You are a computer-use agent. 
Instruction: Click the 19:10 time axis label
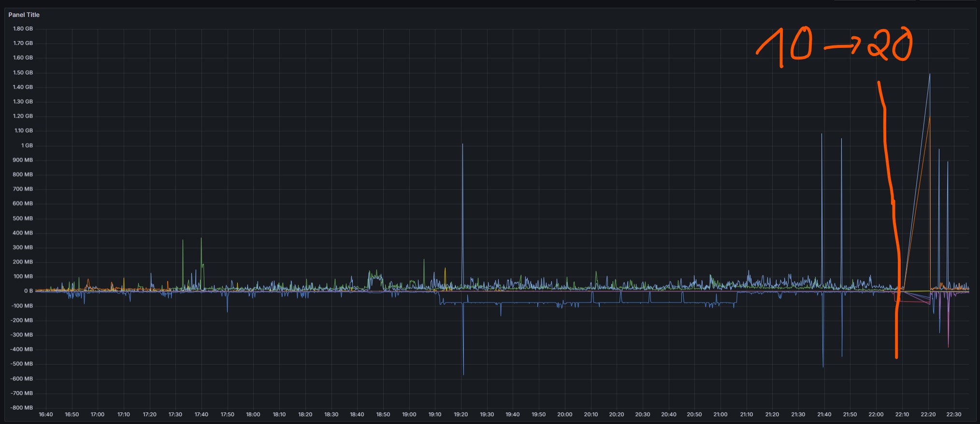pos(435,415)
